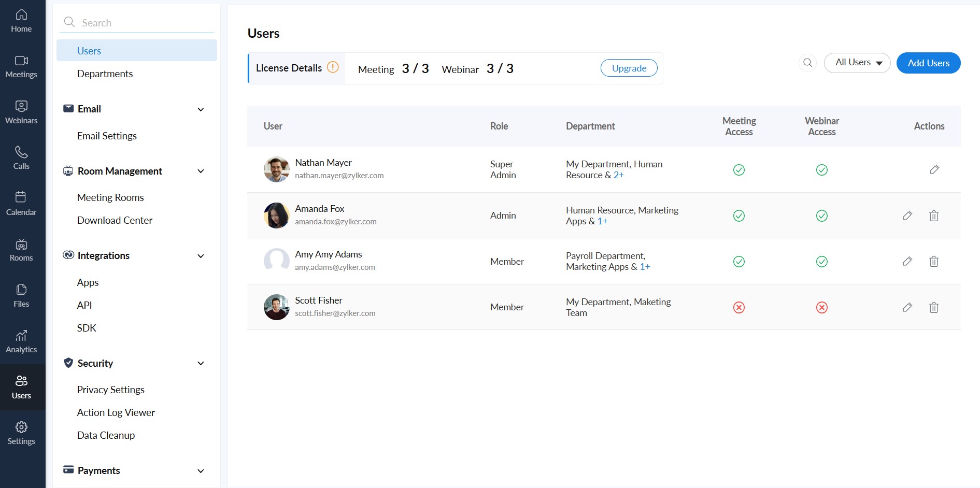Click the Add Users button
The image size is (980, 488).
(x=928, y=63)
